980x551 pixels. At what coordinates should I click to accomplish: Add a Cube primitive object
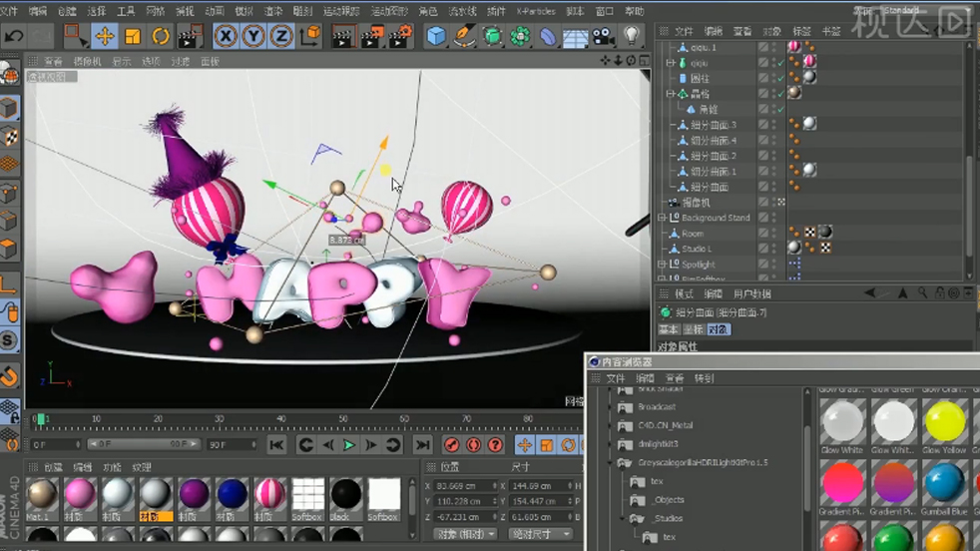tap(436, 36)
